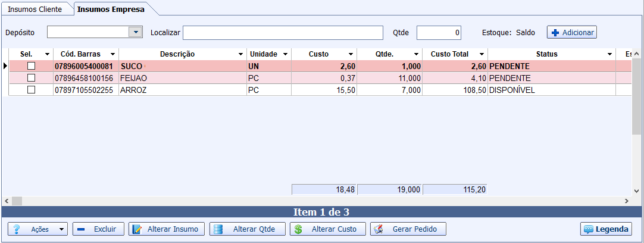Screen dimensions: 644x243
Task: Expand the Status column filter arrow
Action: tap(609, 54)
